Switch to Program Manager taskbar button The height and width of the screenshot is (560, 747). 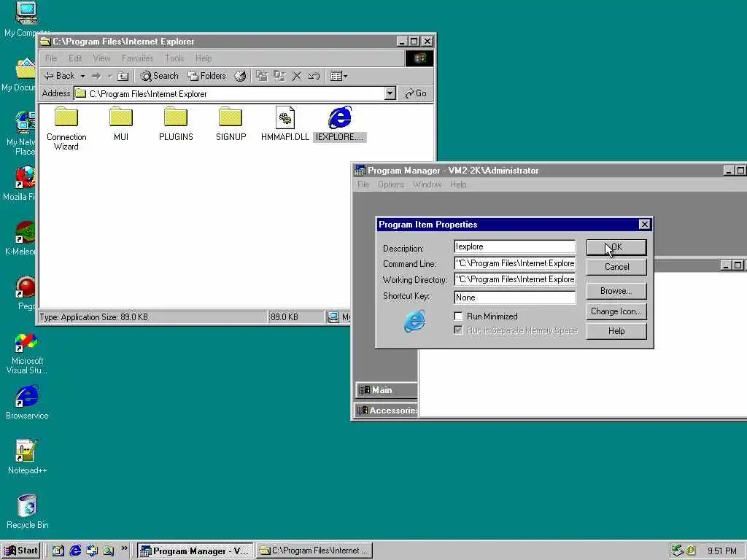pyautogui.click(x=195, y=551)
